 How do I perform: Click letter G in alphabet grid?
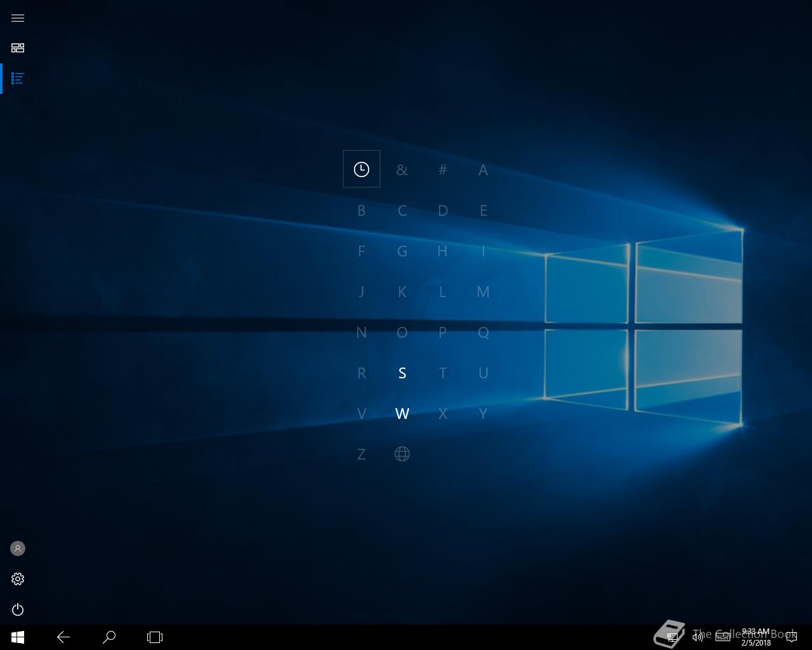pos(402,251)
